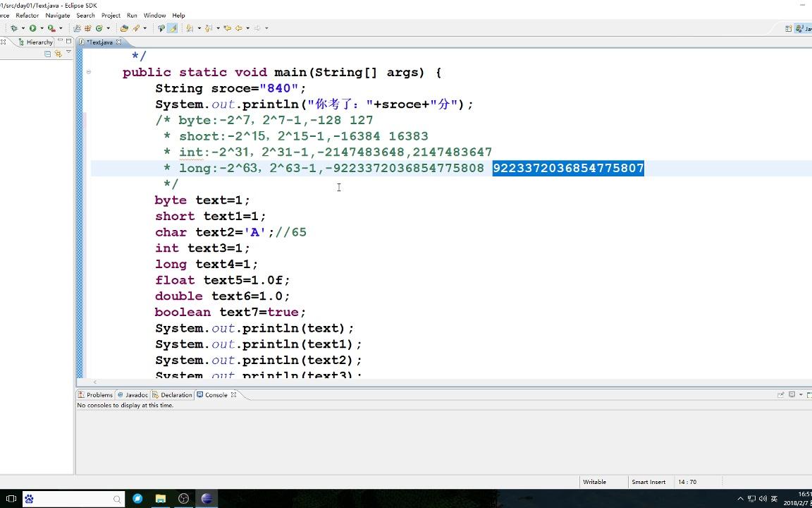Click the Windows taskbar search box

coord(73,499)
